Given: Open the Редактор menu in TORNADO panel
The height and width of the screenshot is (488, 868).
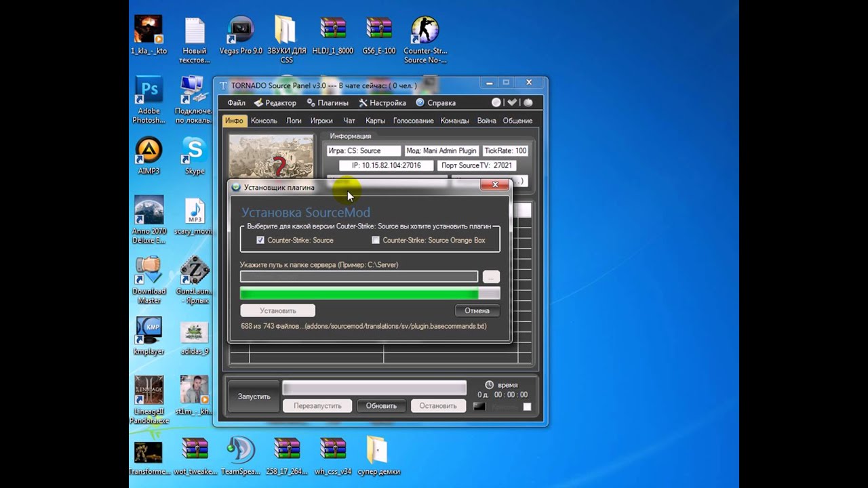Looking at the screenshot, I should [x=275, y=103].
